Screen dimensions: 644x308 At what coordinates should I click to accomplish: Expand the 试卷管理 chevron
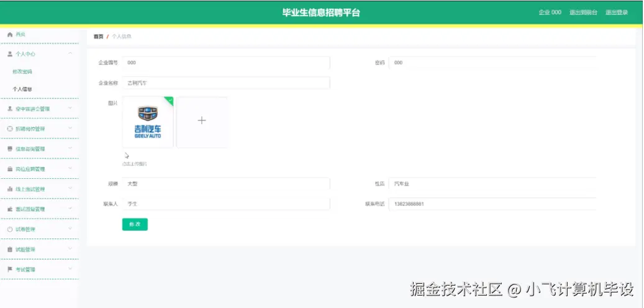click(70, 229)
